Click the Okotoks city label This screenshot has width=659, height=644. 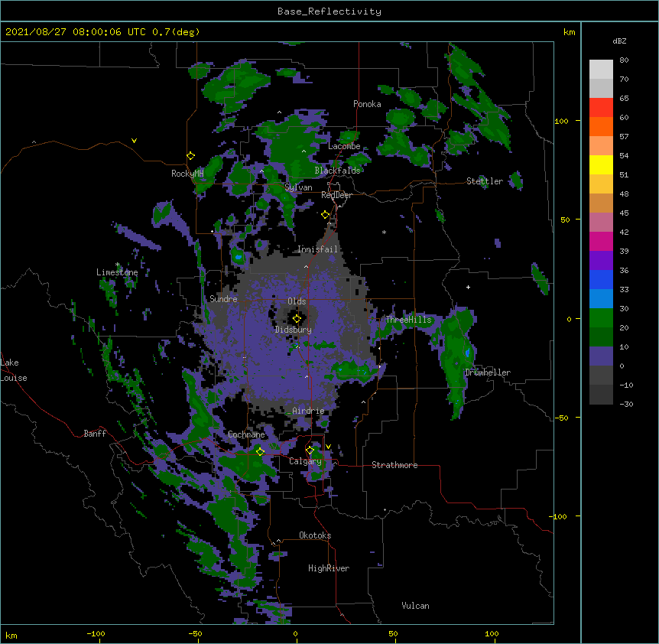[x=315, y=535]
